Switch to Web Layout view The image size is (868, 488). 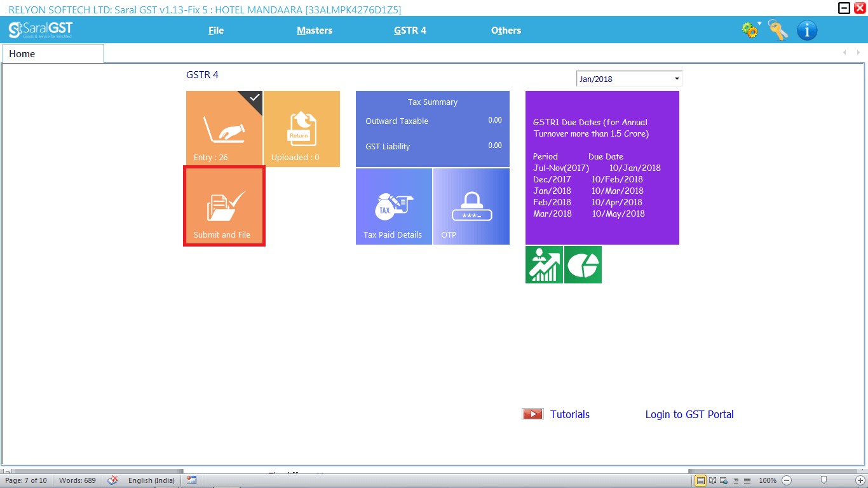[x=724, y=480]
